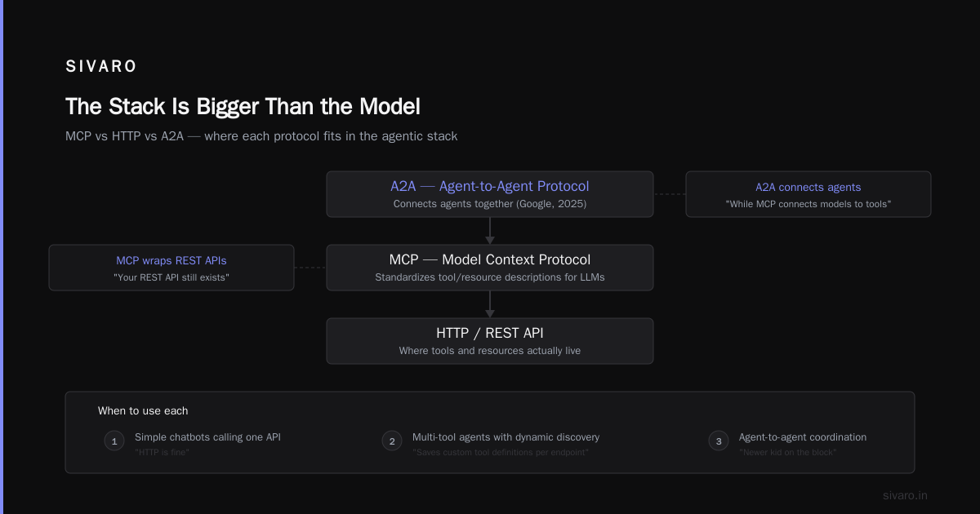Open the 'A2A connects agents' callout
This screenshot has height=514, width=980.
point(808,194)
